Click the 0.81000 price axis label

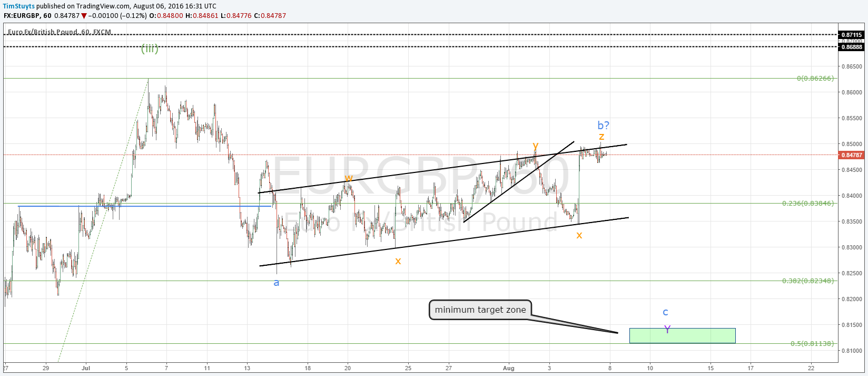coord(852,351)
